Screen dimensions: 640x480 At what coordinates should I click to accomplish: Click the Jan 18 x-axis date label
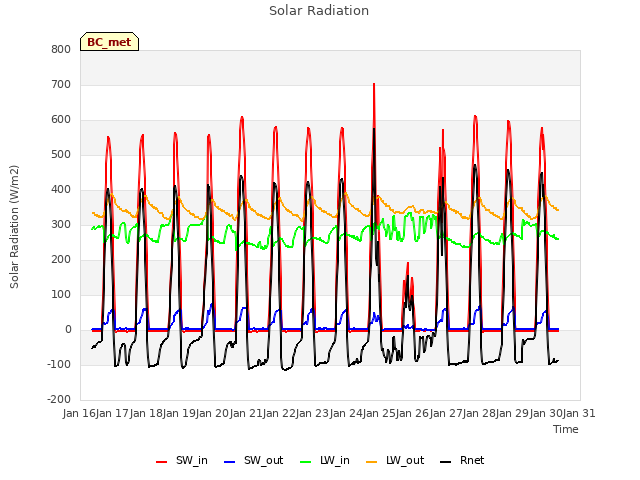[146, 413]
